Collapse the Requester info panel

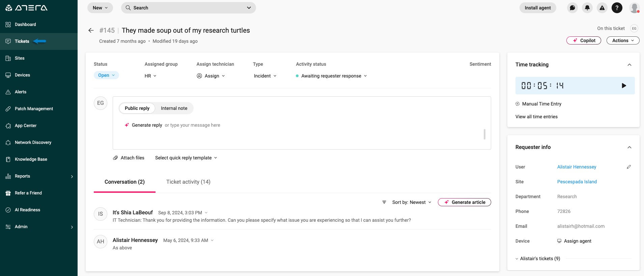pos(629,147)
